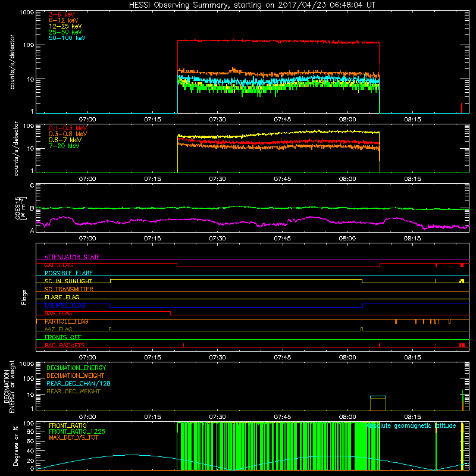Select the cyan 50-100 keV legend label
This screenshot has height=476, width=476.
click(x=67, y=38)
